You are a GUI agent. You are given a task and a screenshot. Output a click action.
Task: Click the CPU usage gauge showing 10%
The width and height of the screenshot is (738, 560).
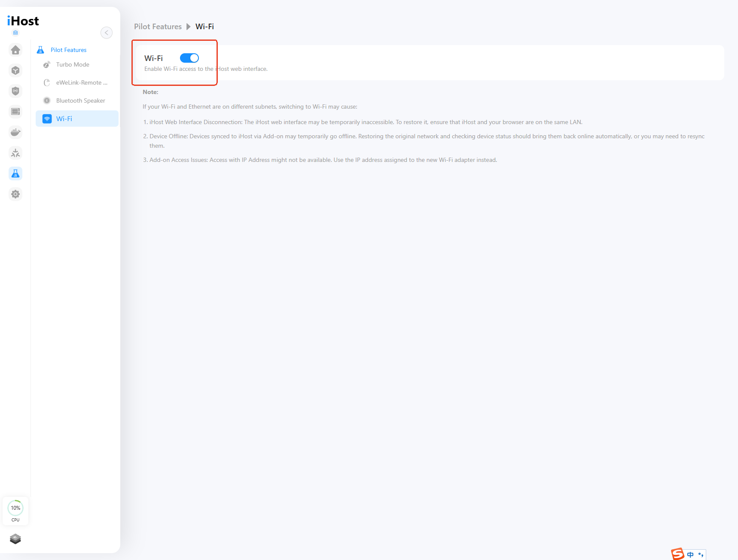click(x=15, y=511)
